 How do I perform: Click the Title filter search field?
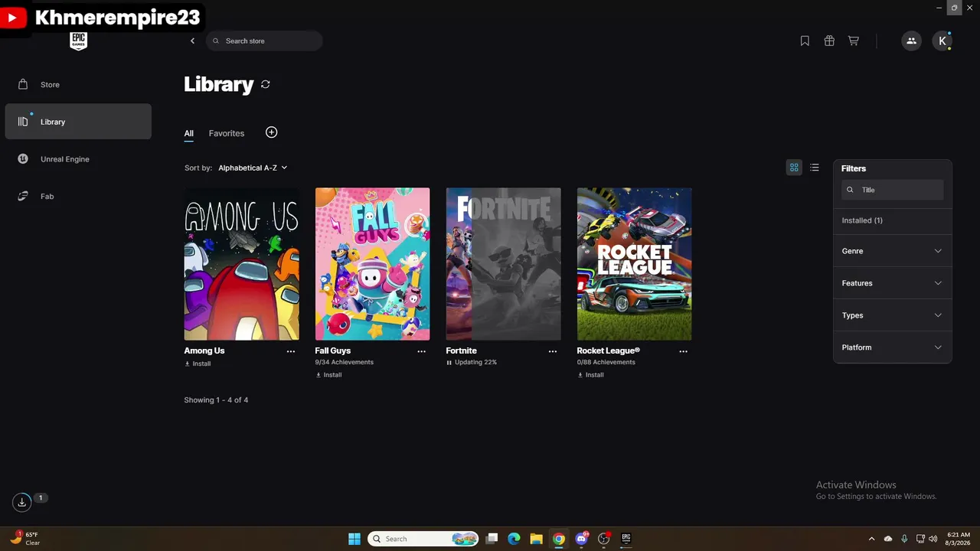point(893,190)
